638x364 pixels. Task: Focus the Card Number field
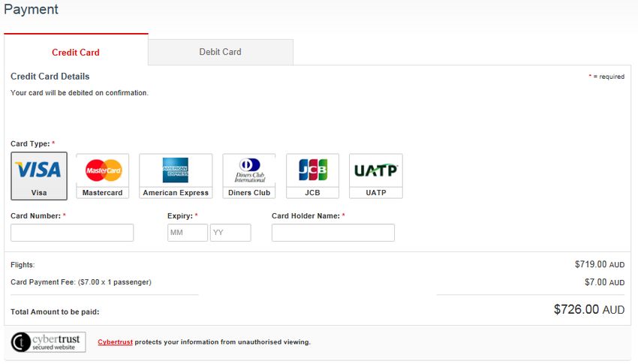click(72, 233)
